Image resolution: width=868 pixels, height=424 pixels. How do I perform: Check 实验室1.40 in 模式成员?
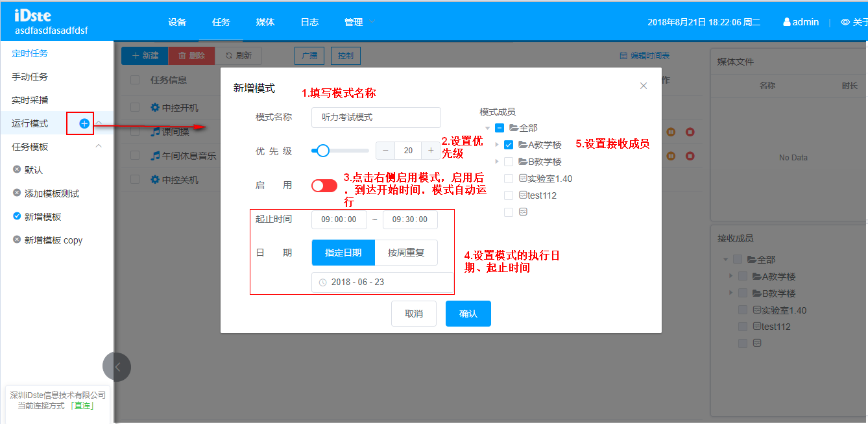[509, 179]
